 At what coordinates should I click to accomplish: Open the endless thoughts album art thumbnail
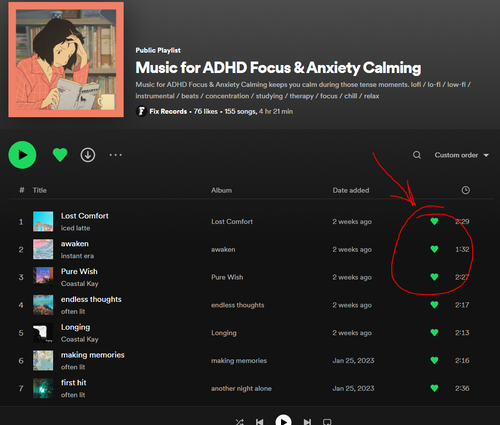point(43,305)
